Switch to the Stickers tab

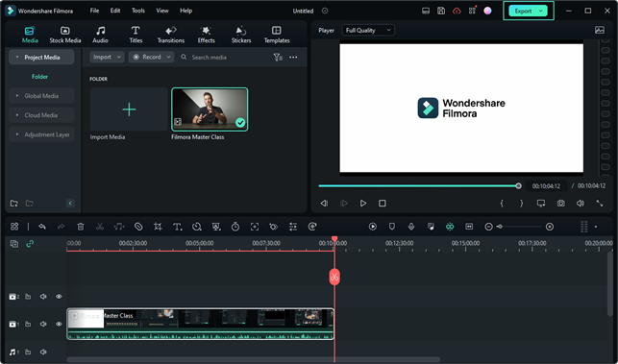(241, 35)
